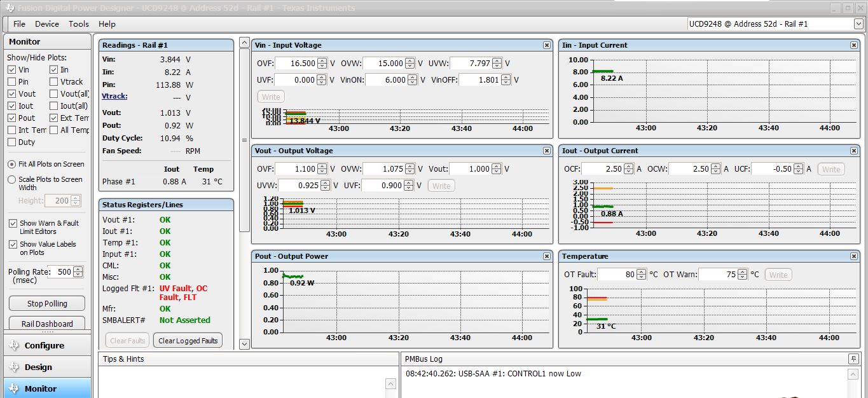The height and width of the screenshot is (398, 868).
Task: Click the Design section TI icon
Action: tap(15, 367)
